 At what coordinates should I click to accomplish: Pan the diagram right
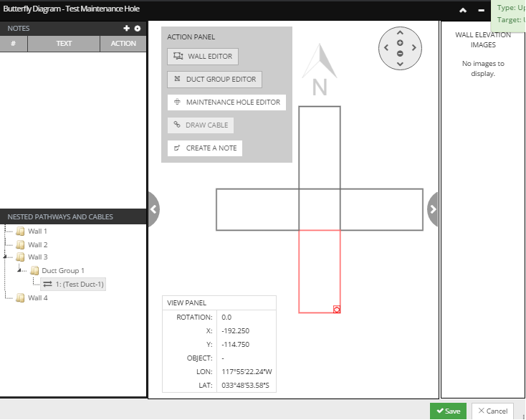tap(414, 48)
